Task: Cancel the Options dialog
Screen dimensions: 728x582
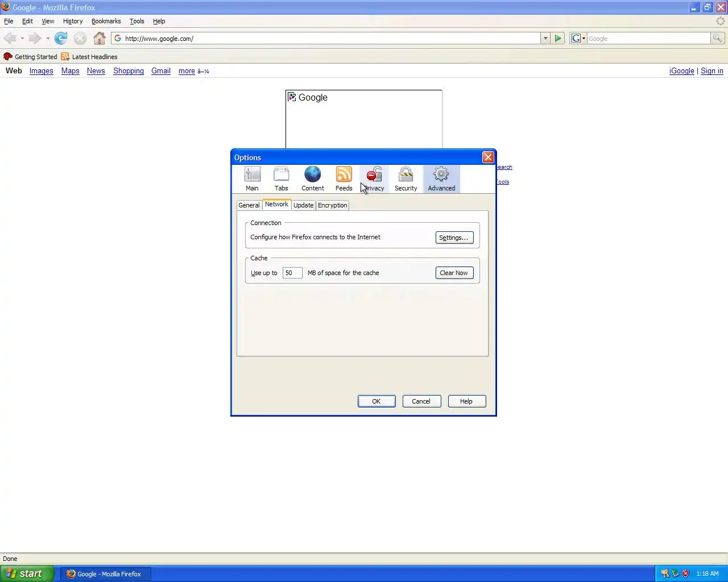Action: 421,401
